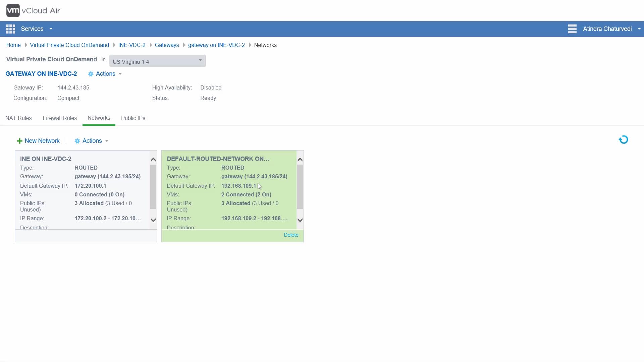This screenshot has height=362, width=644.
Task: Click '2 Connected (2 On)' VMs value
Action: (246, 195)
